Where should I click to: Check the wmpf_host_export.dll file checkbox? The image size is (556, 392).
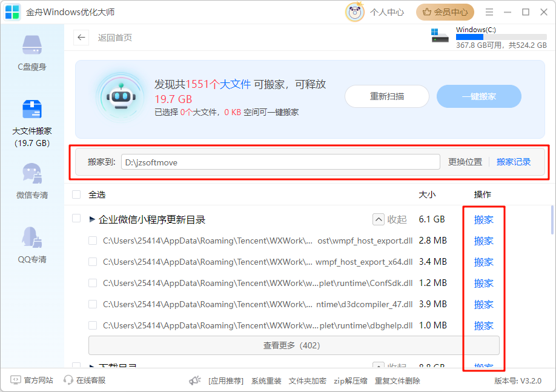[93, 241]
